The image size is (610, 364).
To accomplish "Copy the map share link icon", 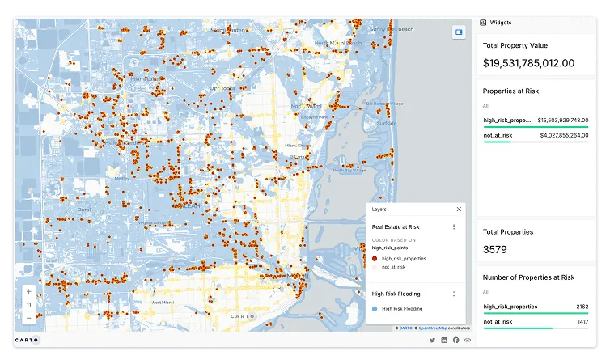I will 468,341.
